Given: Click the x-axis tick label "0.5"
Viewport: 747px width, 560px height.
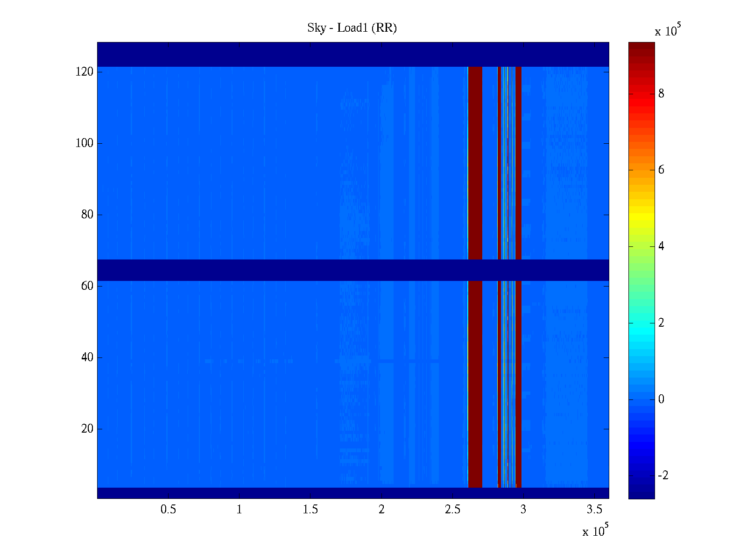Looking at the screenshot, I should click(x=168, y=510).
